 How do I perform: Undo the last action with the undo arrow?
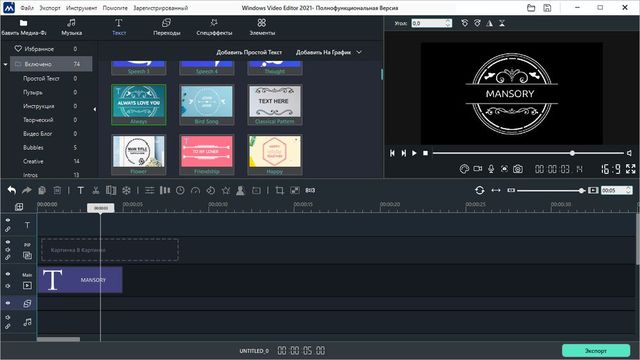pyautogui.click(x=11, y=190)
